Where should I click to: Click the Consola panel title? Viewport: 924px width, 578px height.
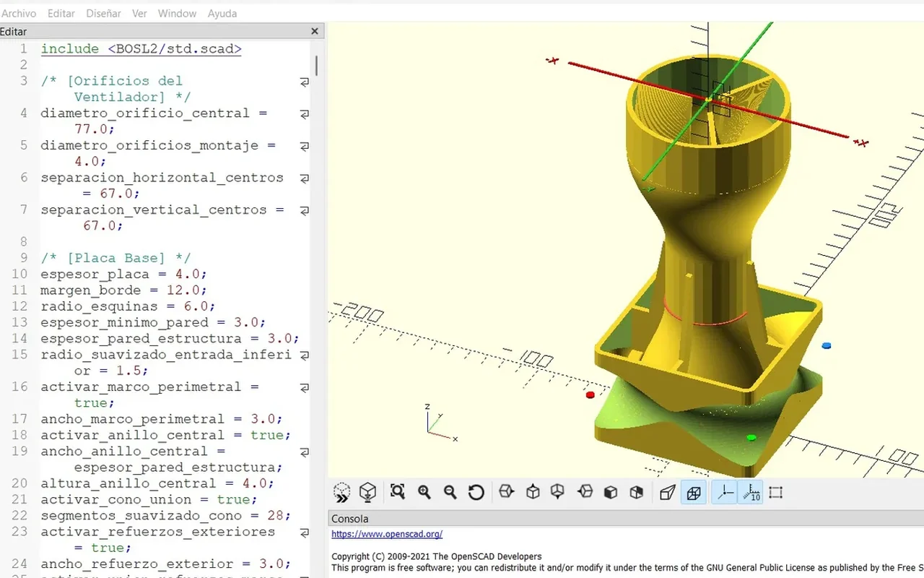click(x=350, y=519)
